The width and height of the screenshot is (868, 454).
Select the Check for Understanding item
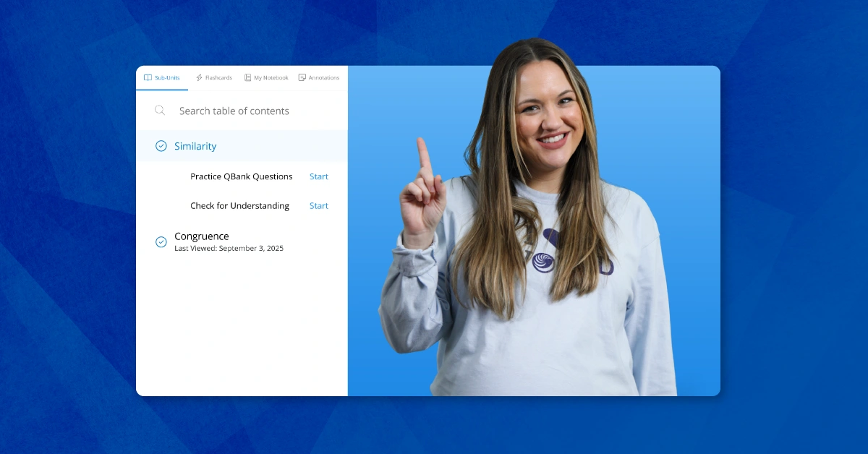pyautogui.click(x=239, y=206)
